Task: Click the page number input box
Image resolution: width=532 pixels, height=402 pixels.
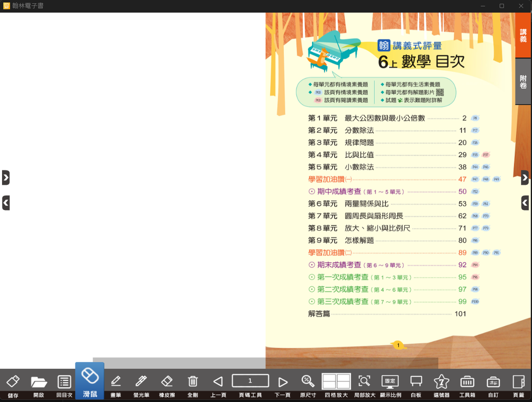Action: (x=250, y=380)
